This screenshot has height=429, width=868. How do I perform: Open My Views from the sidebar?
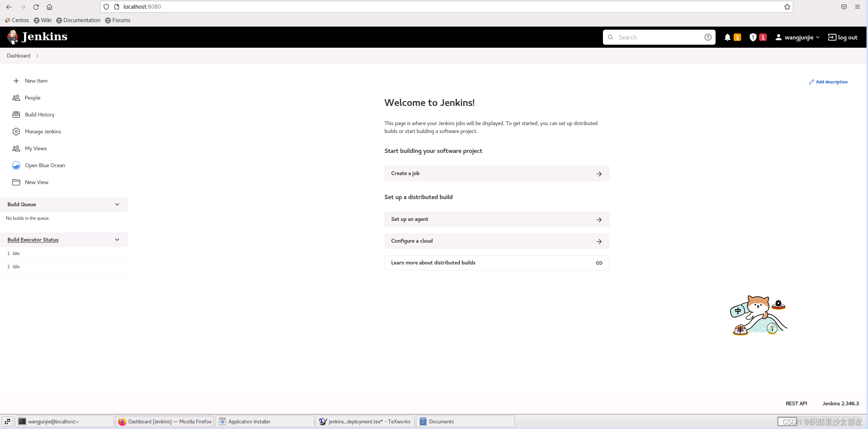pyautogui.click(x=36, y=148)
